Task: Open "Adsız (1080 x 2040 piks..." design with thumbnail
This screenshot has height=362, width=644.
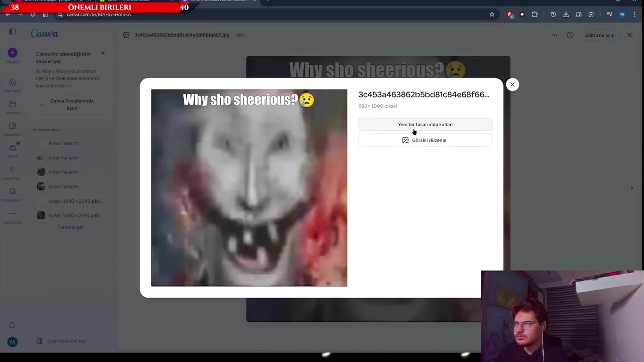Action: coord(70,215)
